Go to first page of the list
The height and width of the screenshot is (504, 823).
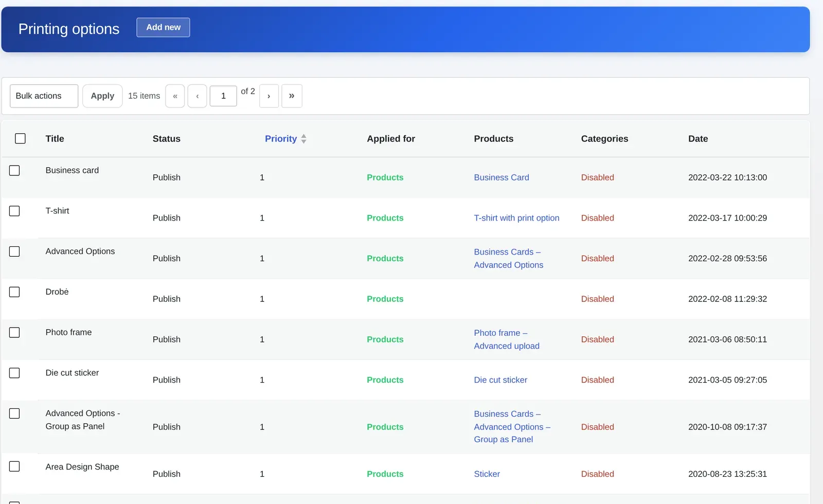175,96
